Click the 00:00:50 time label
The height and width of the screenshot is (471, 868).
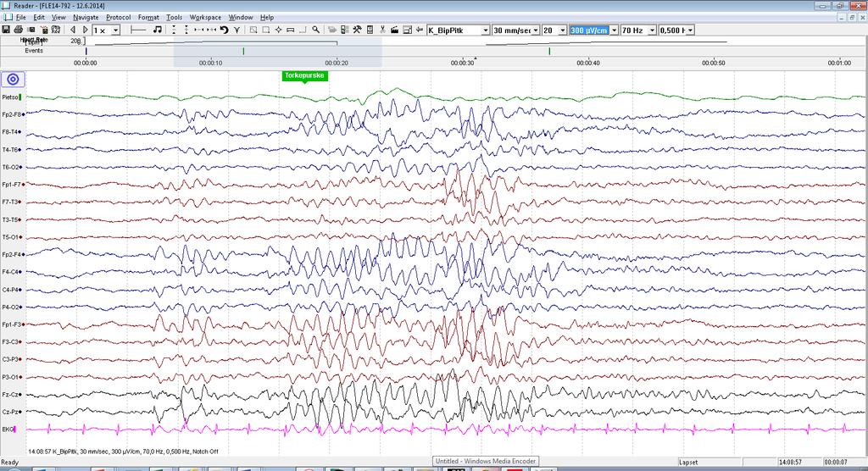(714, 63)
